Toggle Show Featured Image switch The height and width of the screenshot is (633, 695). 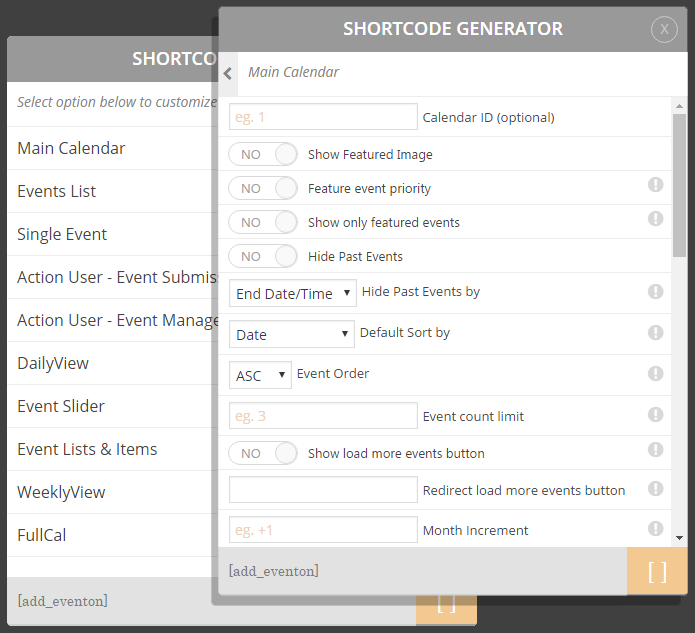pos(263,154)
